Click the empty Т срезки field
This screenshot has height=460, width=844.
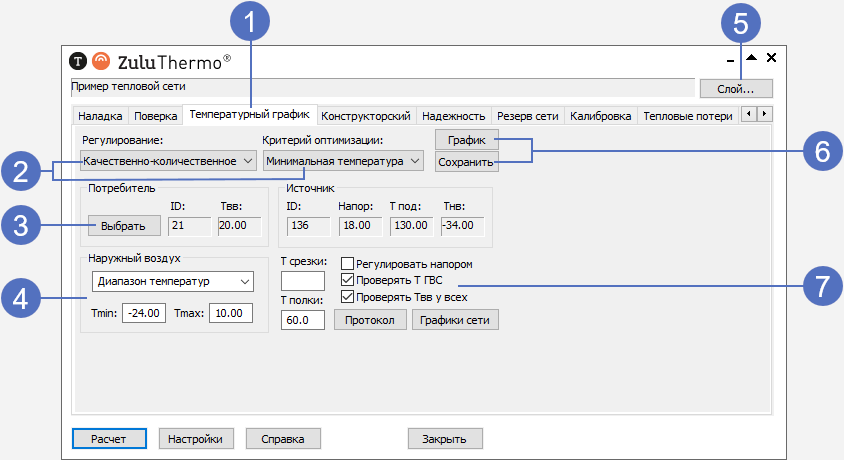(303, 281)
